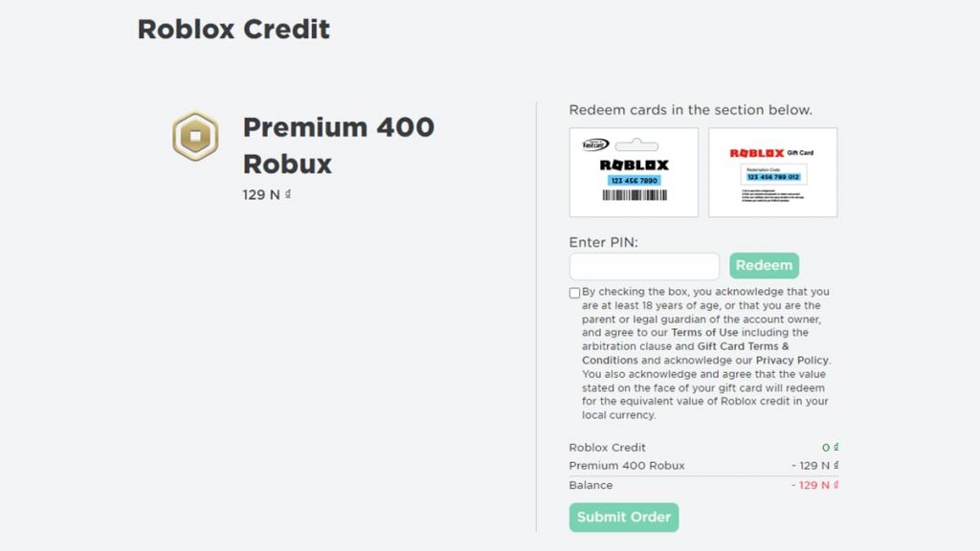Toggle the consent checkbox above Submit Order

[x=573, y=292]
